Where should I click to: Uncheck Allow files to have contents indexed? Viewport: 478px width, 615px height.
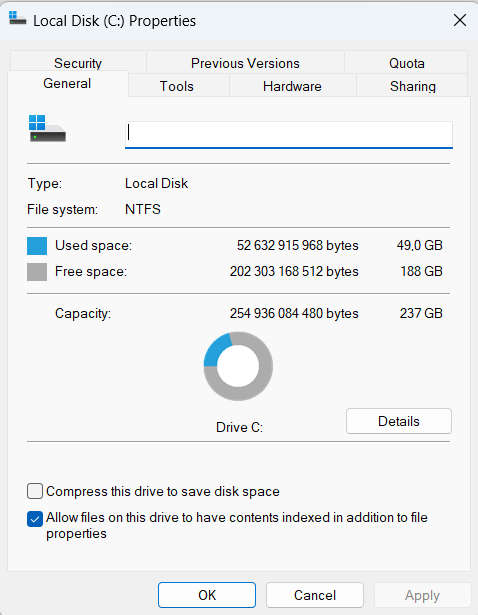click(x=35, y=519)
